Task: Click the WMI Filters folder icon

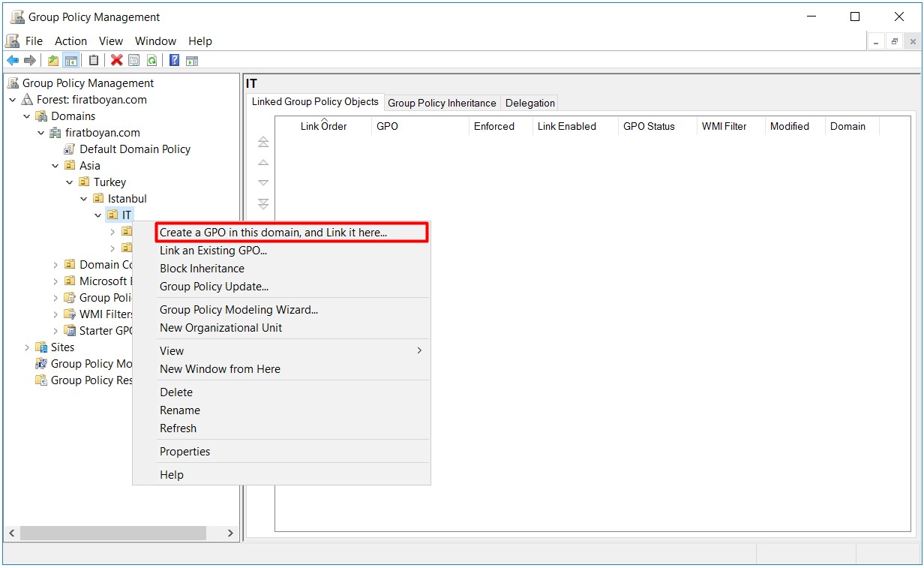Action: [70, 314]
